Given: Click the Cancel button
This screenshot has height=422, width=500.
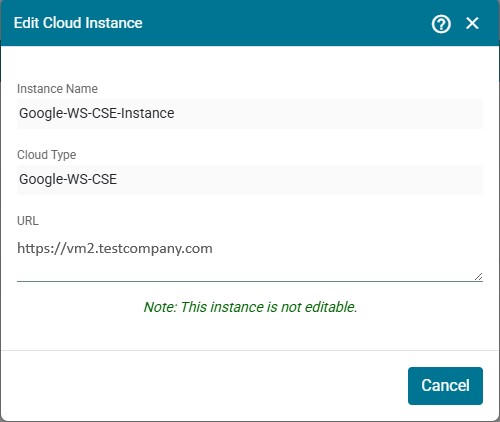Looking at the screenshot, I should tap(445, 386).
